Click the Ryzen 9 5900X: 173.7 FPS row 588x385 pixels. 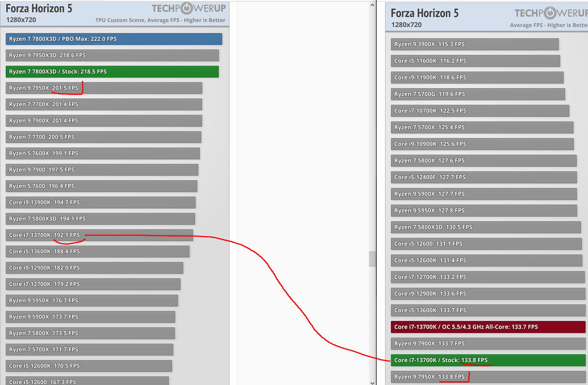[90, 317]
